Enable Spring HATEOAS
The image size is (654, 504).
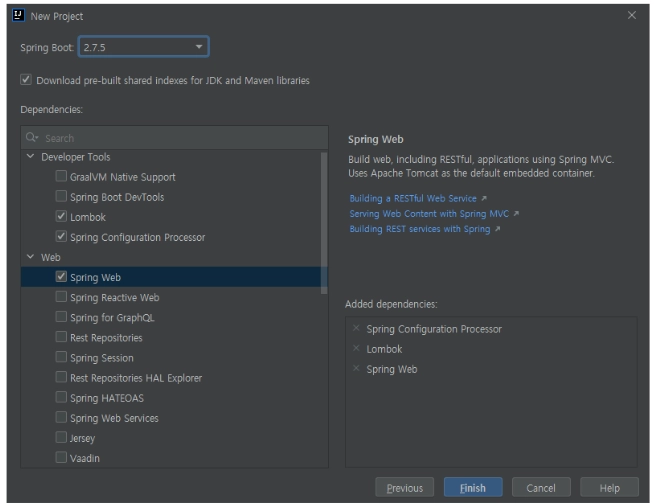(x=61, y=397)
